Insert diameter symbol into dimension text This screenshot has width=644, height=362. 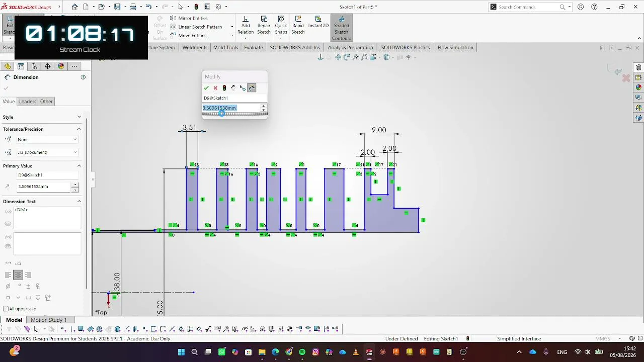pyautogui.click(x=8, y=286)
